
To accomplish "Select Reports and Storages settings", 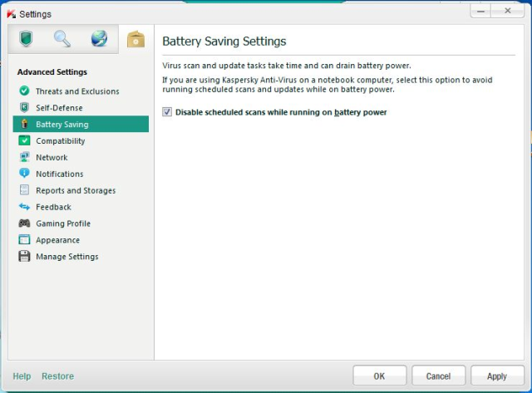I will [81, 190].
